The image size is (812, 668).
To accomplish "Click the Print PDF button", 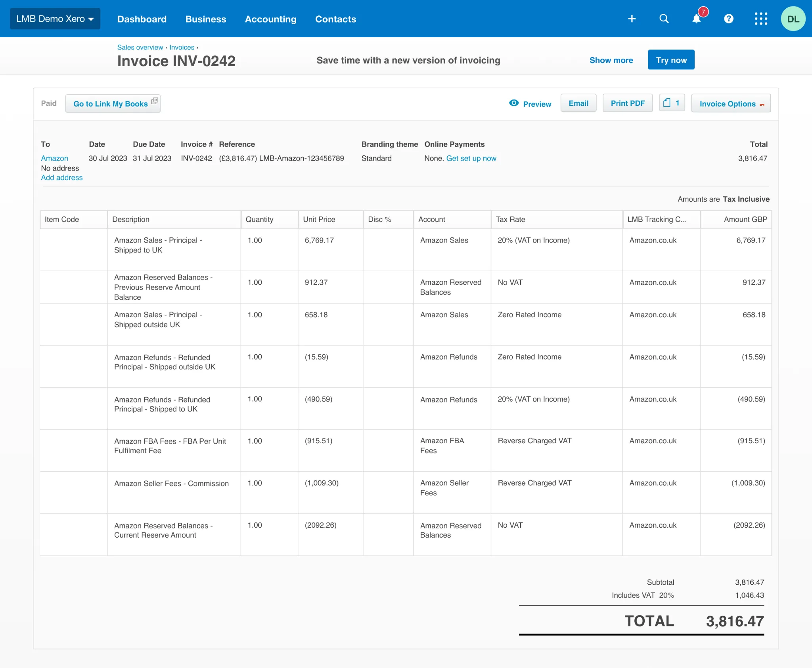I will point(628,103).
